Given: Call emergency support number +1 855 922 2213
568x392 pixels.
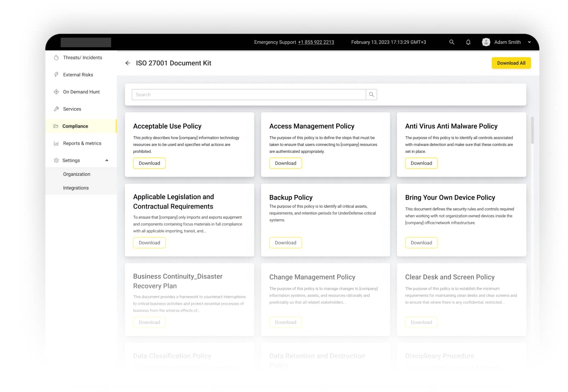Looking at the screenshot, I should click(x=316, y=42).
